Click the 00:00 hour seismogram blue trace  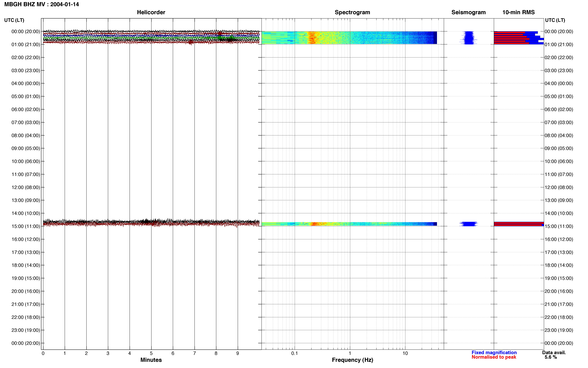tap(468, 38)
